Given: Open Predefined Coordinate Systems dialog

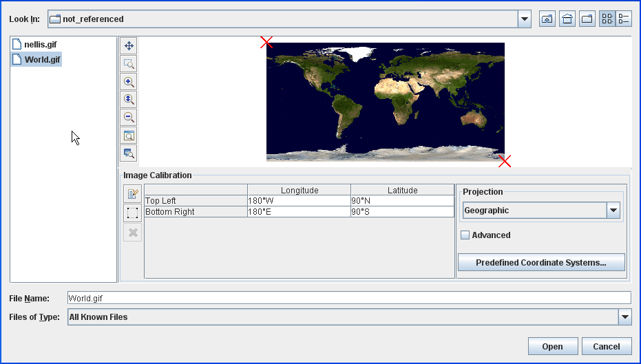Looking at the screenshot, I should point(540,263).
